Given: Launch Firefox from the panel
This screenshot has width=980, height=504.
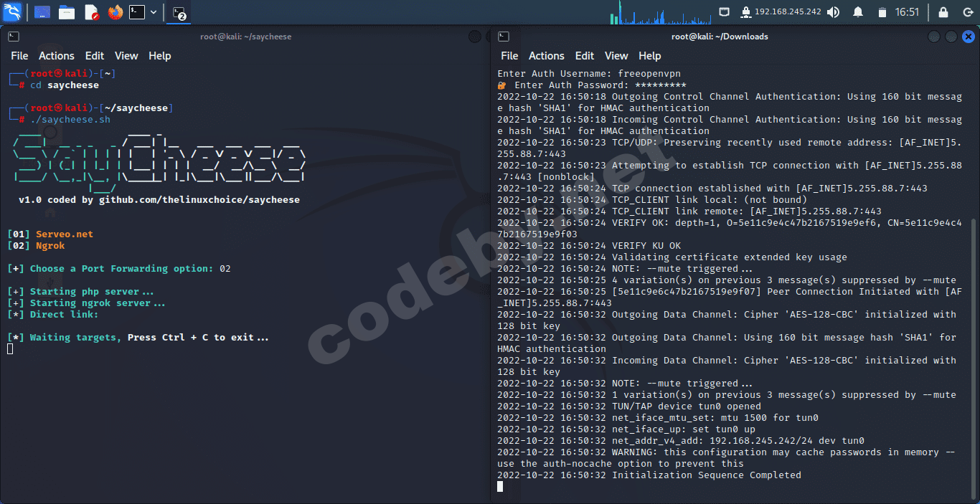Looking at the screenshot, I should click(116, 12).
